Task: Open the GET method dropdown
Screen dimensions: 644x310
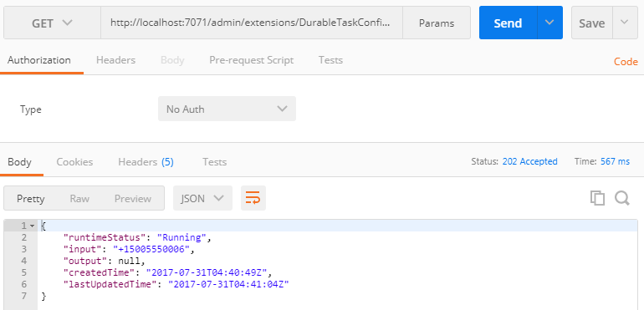Action: (x=52, y=23)
